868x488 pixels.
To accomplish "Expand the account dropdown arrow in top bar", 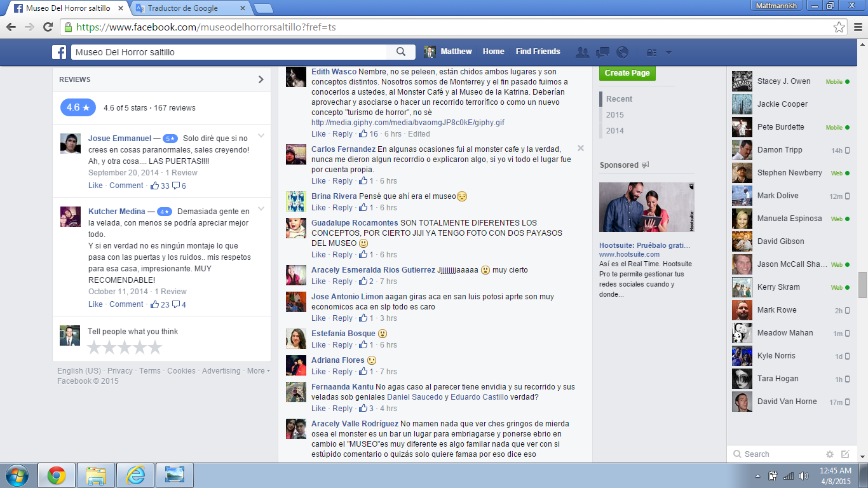I will 668,53.
